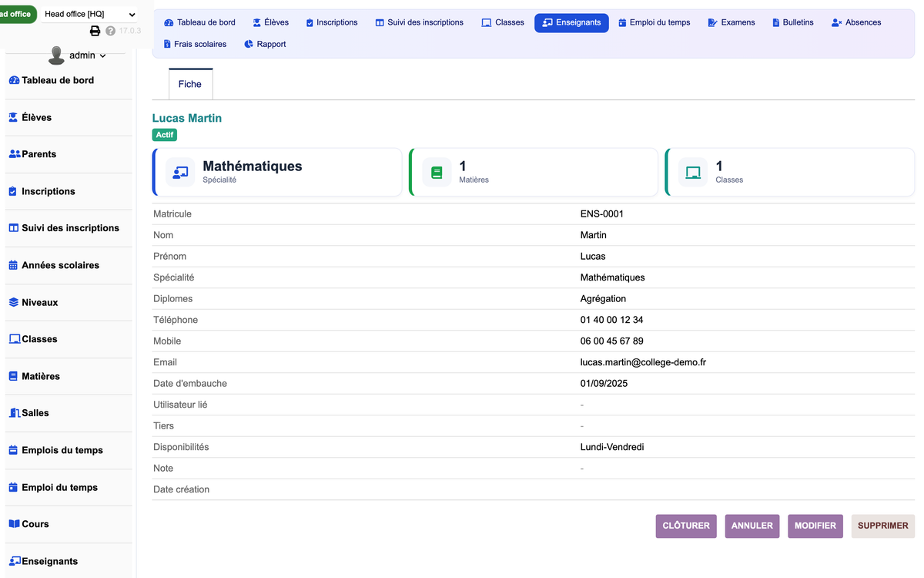The width and height of the screenshot is (924, 578).
Task: Click the Emploi du temps sidebar calendar icon
Action: click(13, 487)
